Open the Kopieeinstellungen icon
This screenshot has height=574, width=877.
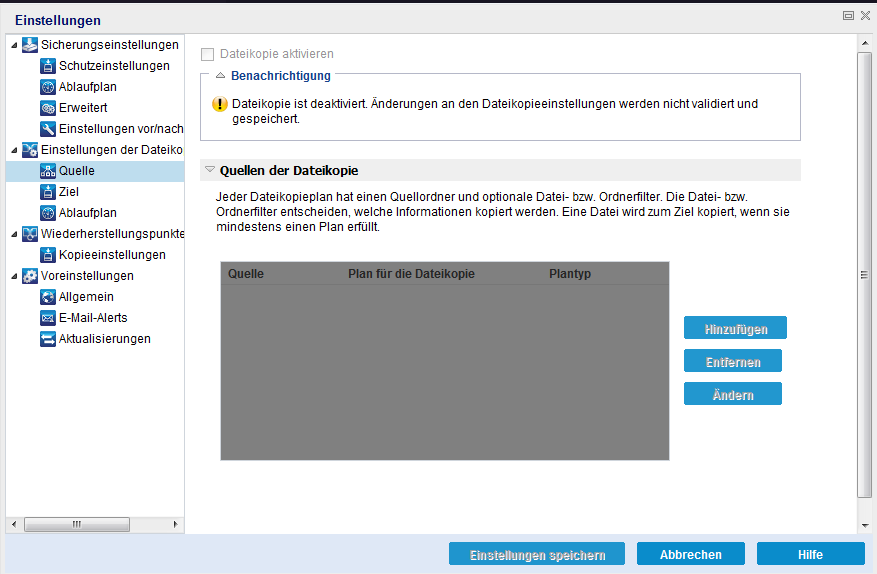(x=48, y=255)
